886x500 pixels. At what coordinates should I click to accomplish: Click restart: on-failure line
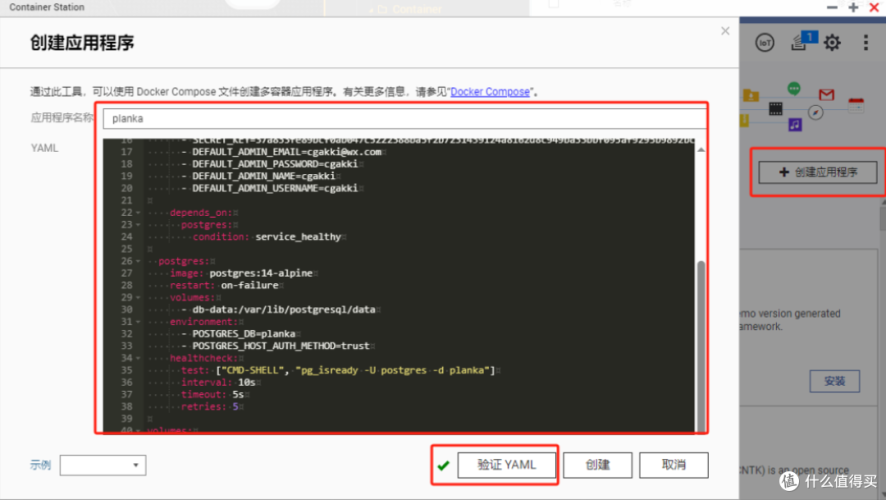[x=224, y=285]
